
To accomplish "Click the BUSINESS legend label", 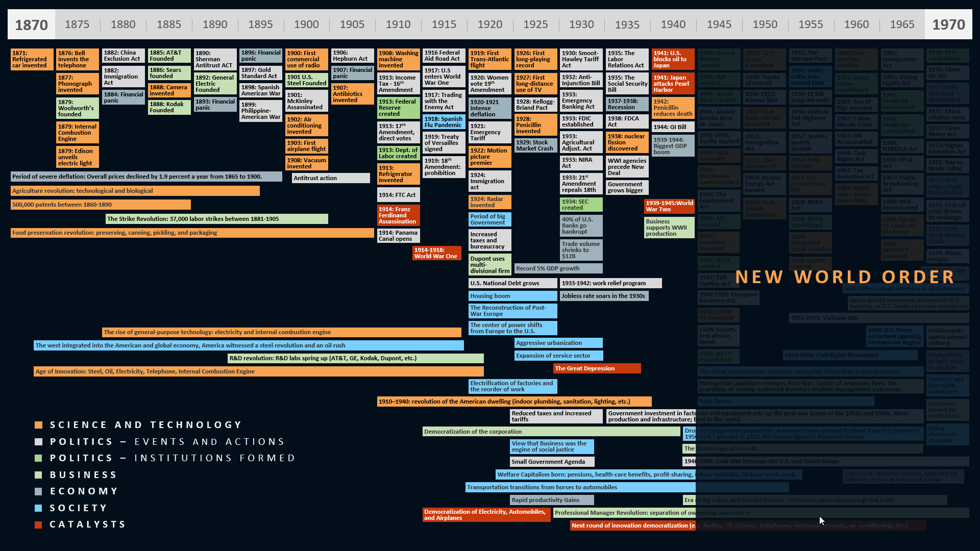I will (x=84, y=475).
